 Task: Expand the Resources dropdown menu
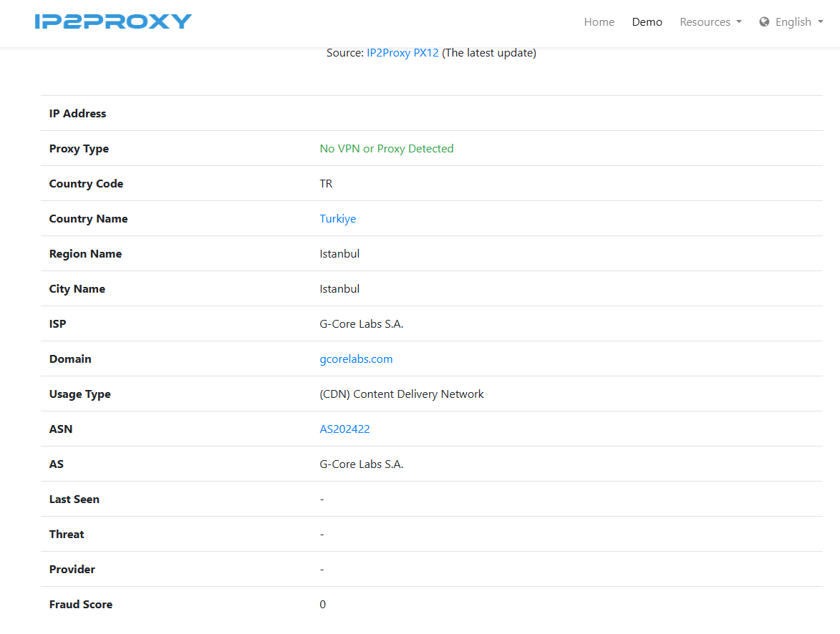[711, 22]
